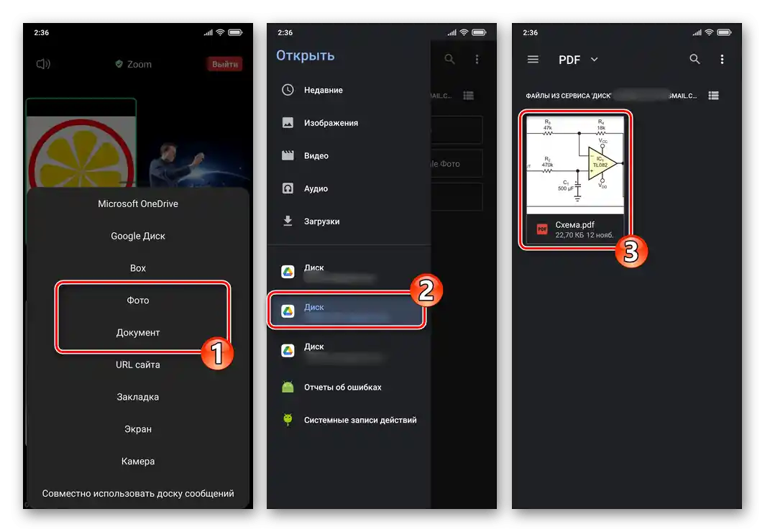Tap the Android icon beside Отчеты об ошибках
The image size is (765, 532).
(288, 387)
